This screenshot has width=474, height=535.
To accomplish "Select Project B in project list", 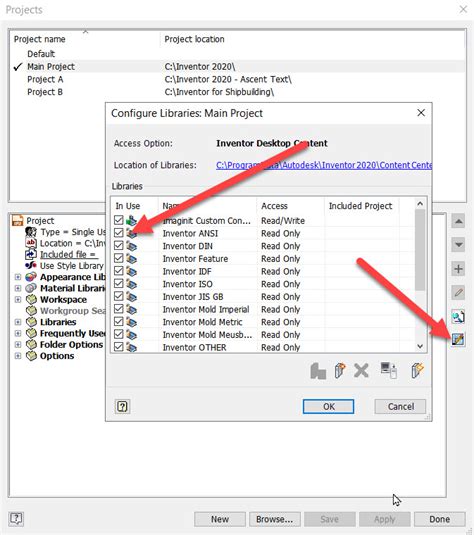I will 238,92.
